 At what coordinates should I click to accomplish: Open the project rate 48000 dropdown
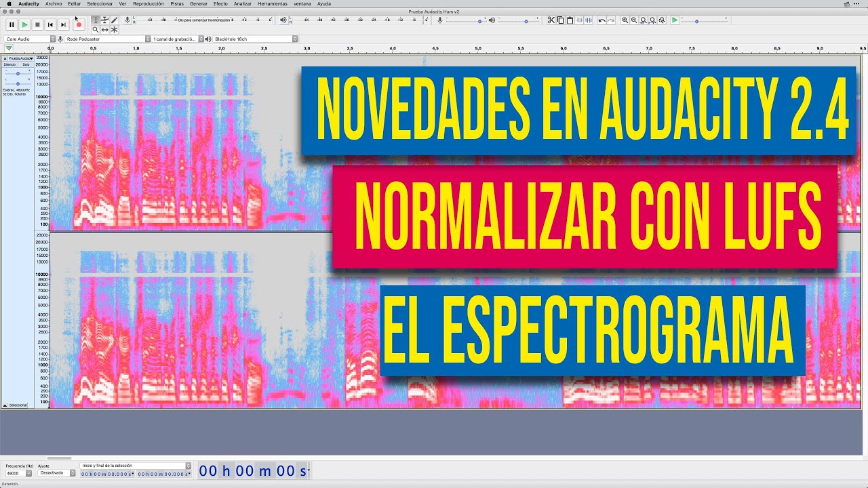pyautogui.click(x=20, y=473)
